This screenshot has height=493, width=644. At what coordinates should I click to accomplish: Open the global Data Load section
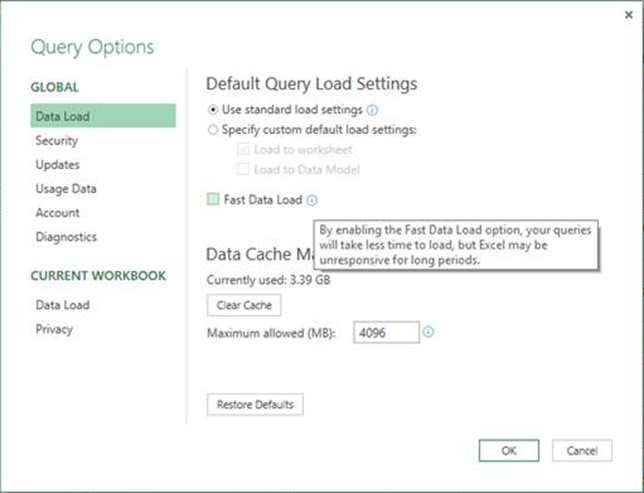click(63, 117)
